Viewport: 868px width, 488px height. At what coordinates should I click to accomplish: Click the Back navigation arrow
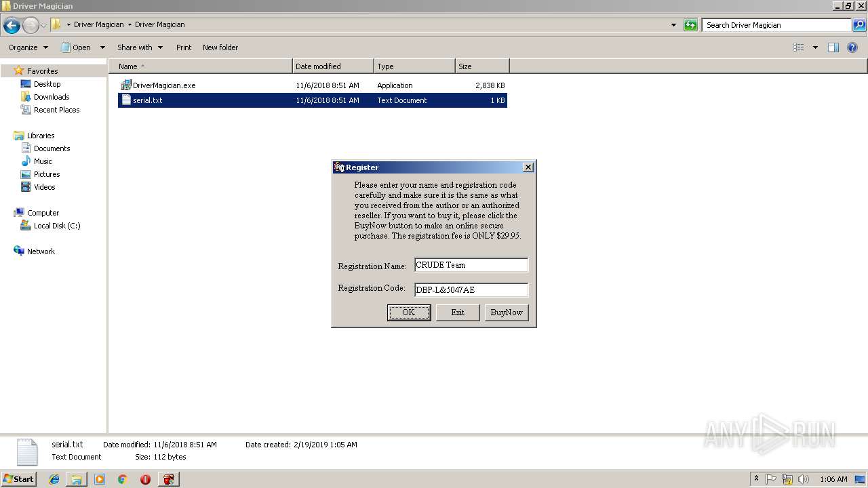pyautogui.click(x=12, y=25)
